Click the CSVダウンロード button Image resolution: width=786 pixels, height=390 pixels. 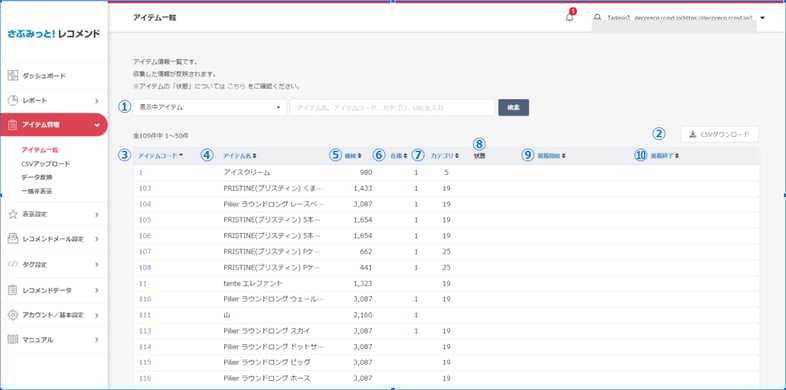coord(719,134)
